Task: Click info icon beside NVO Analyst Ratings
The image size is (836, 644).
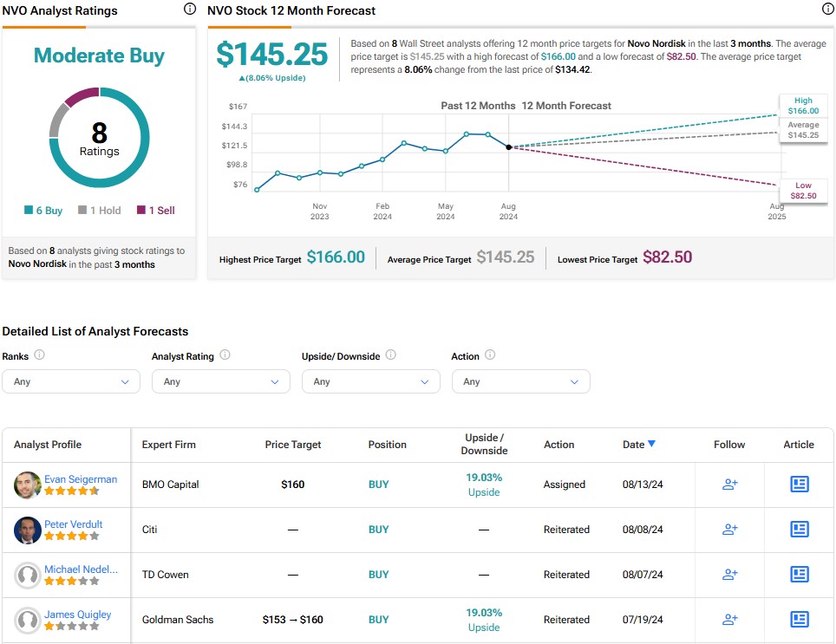Action: pos(190,10)
